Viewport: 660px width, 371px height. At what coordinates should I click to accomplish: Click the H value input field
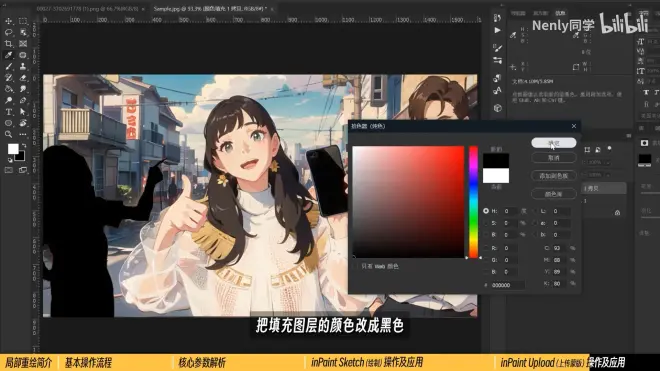tap(511, 211)
